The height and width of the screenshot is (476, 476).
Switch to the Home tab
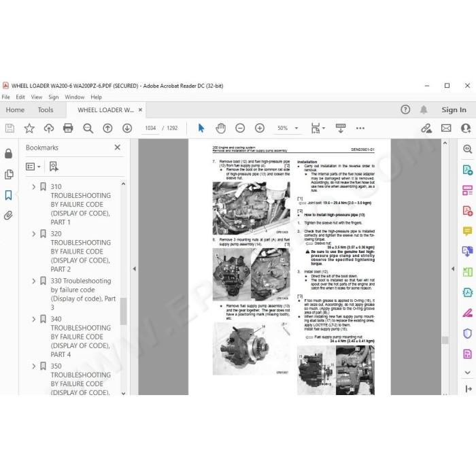pyautogui.click(x=15, y=110)
